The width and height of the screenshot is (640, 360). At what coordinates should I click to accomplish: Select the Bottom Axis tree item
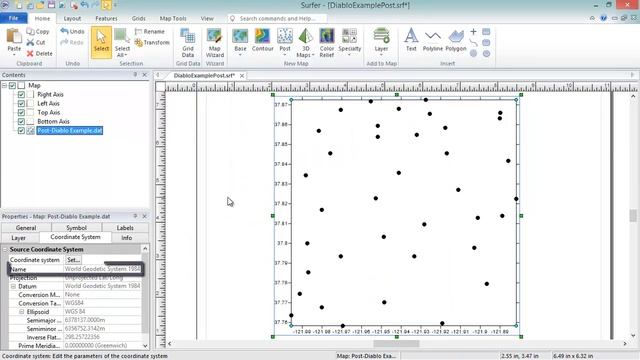click(x=53, y=121)
